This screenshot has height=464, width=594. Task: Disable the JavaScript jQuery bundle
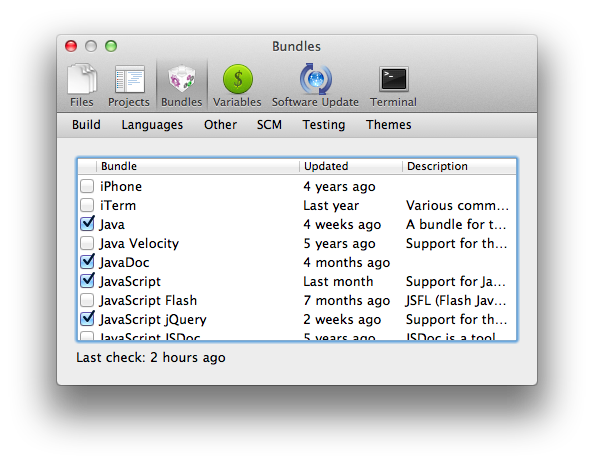[87, 319]
